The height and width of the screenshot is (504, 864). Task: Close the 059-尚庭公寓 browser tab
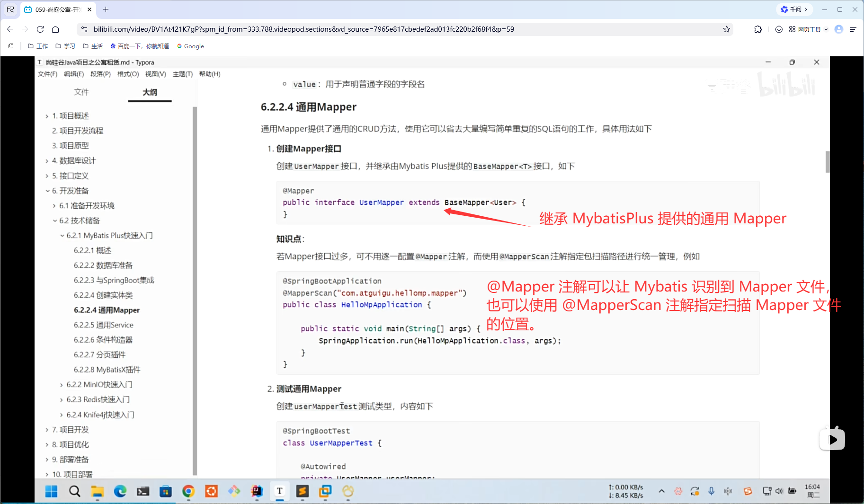point(89,9)
